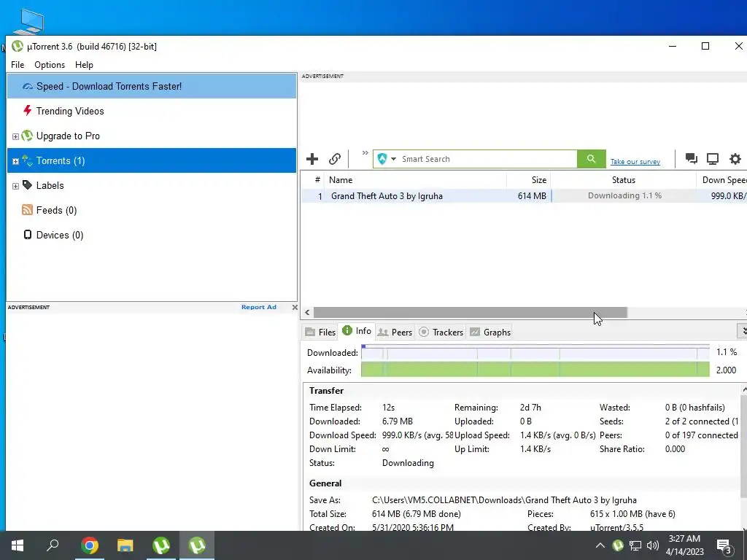Open Preferences via the gear icon
747x560 pixels.
coord(735,158)
